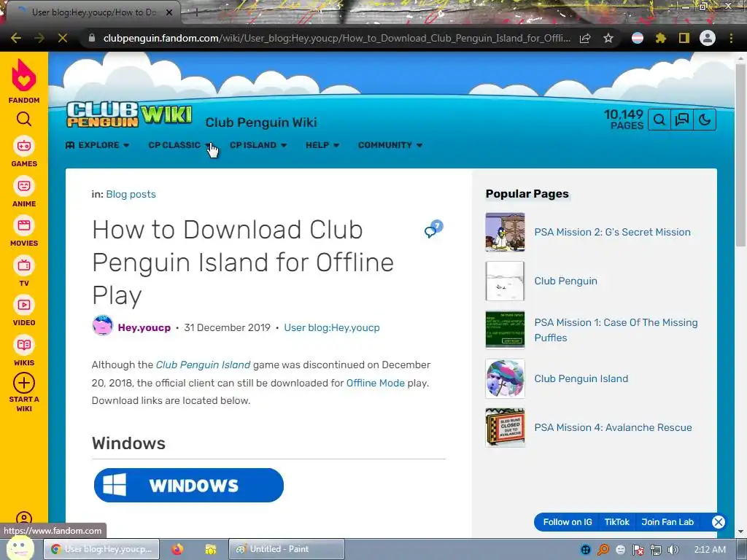Viewport: 747px width, 560px height.
Task: Expand the Community dropdown
Action: tap(390, 145)
